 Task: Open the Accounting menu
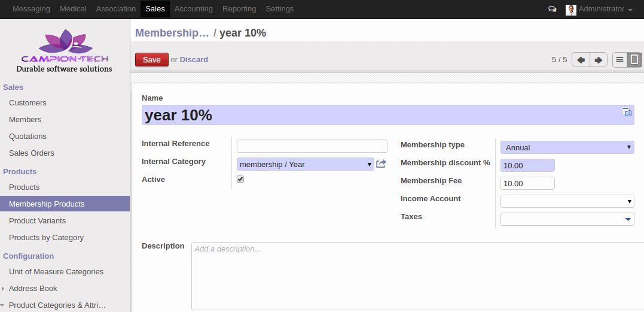point(194,9)
